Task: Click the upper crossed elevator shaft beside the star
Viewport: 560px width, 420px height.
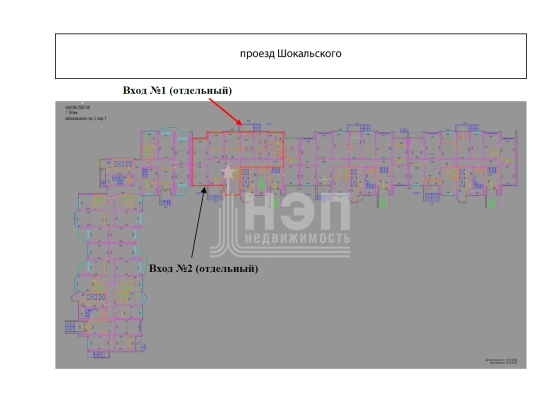Action: tap(245, 172)
